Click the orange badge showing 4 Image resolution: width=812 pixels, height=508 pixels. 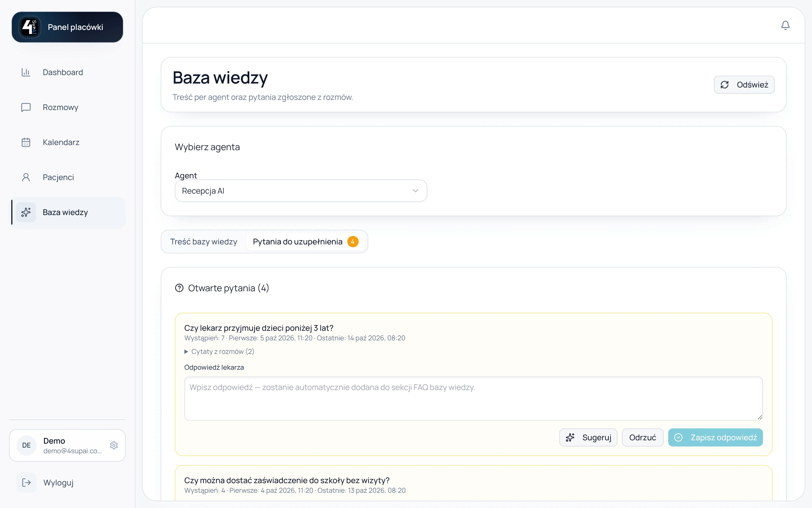pyautogui.click(x=353, y=242)
